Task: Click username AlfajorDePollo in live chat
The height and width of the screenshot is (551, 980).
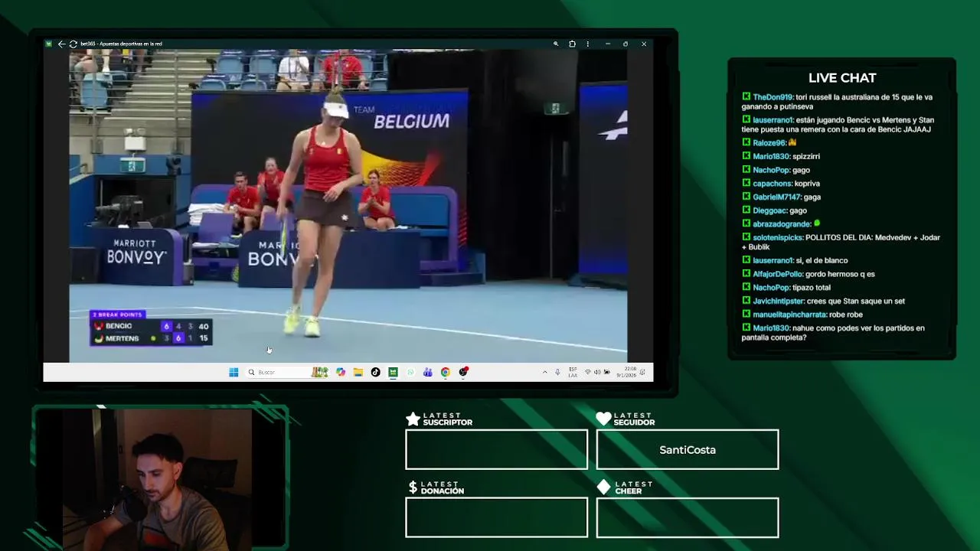Action: click(x=778, y=274)
